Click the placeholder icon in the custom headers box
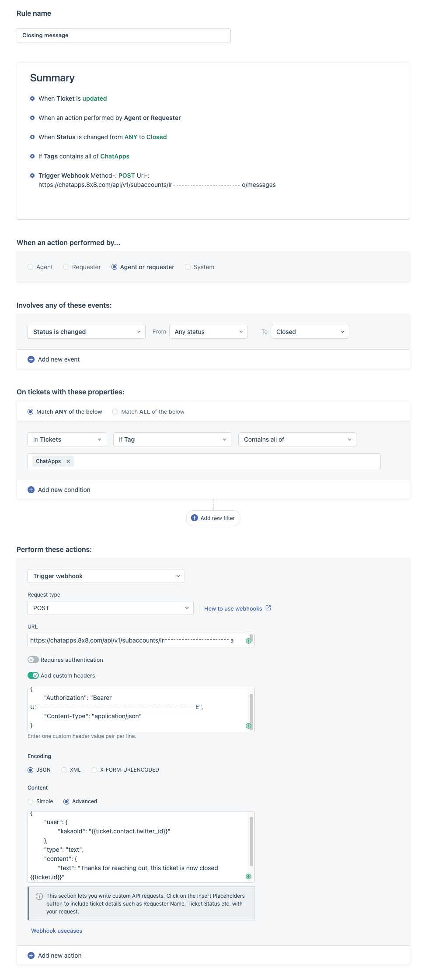 pyautogui.click(x=248, y=726)
